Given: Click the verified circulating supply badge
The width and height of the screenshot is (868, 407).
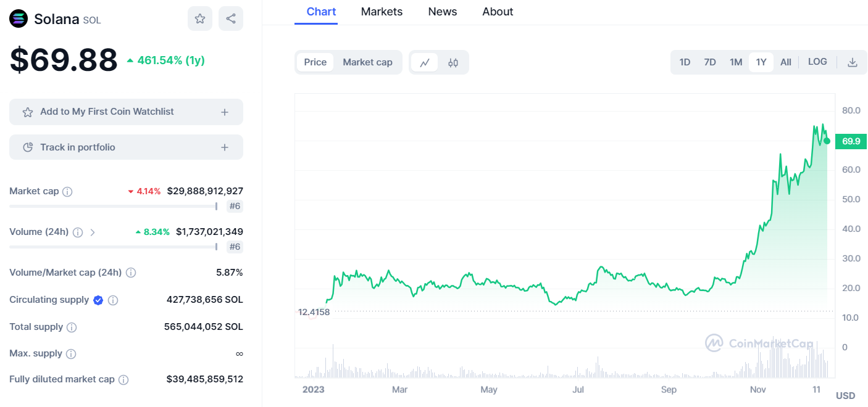Looking at the screenshot, I should [x=98, y=300].
